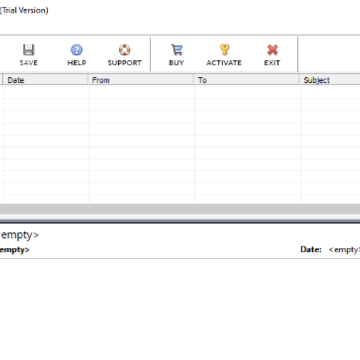
Task: Select the first row's Date cell
Action: click(x=47, y=92)
